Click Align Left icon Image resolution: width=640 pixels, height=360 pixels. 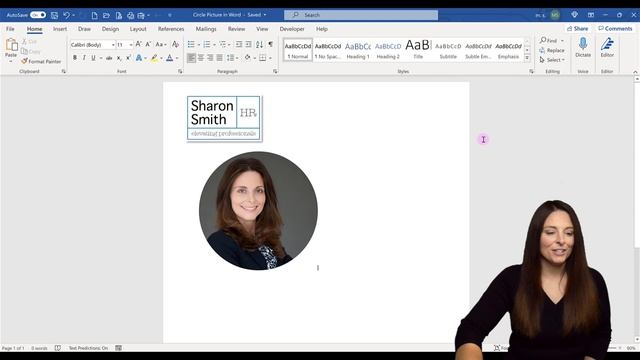(x=191, y=58)
